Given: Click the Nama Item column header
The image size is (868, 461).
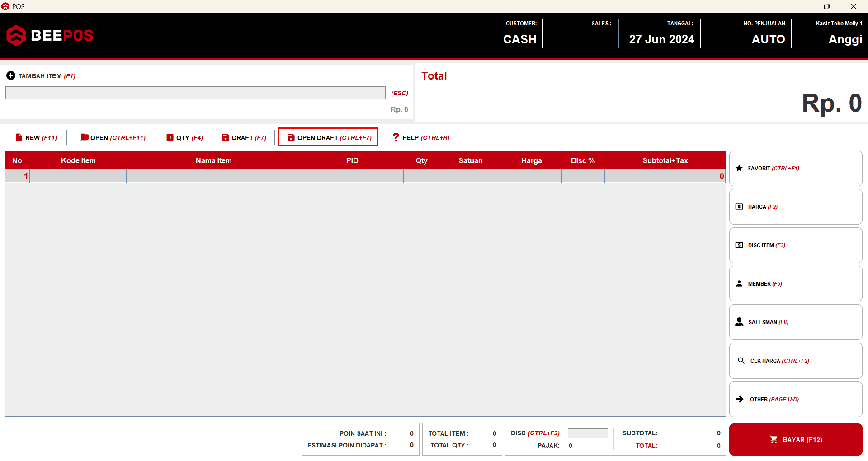Looking at the screenshot, I should pos(214,160).
